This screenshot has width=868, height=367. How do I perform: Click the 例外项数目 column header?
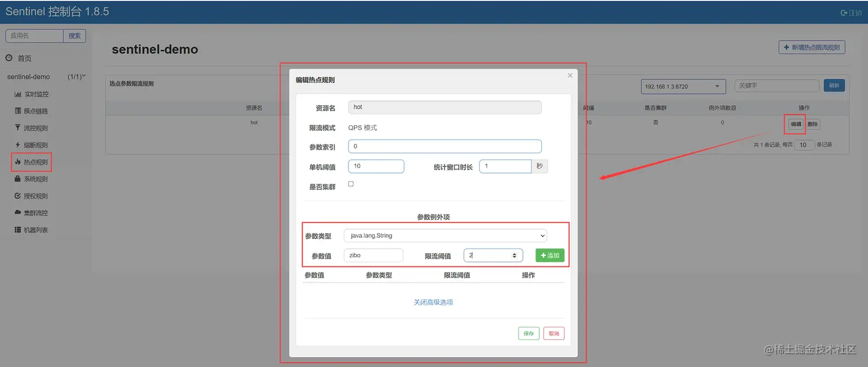(x=722, y=107)
